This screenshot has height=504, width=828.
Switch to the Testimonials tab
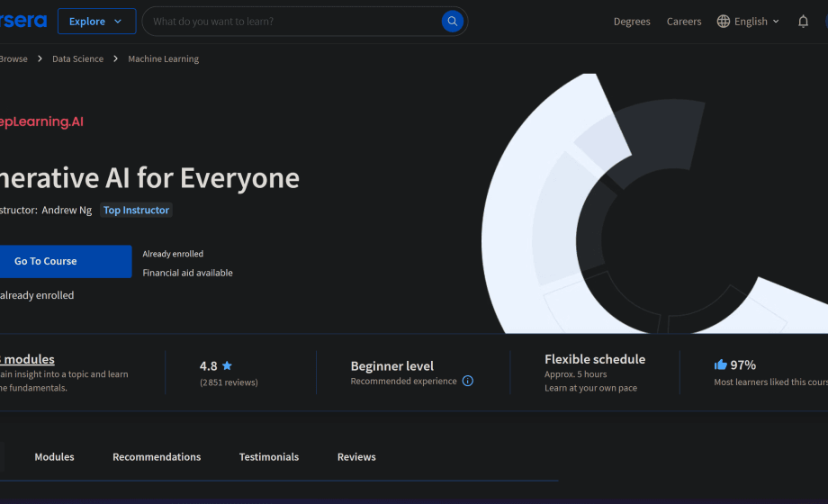click(268, 457)
